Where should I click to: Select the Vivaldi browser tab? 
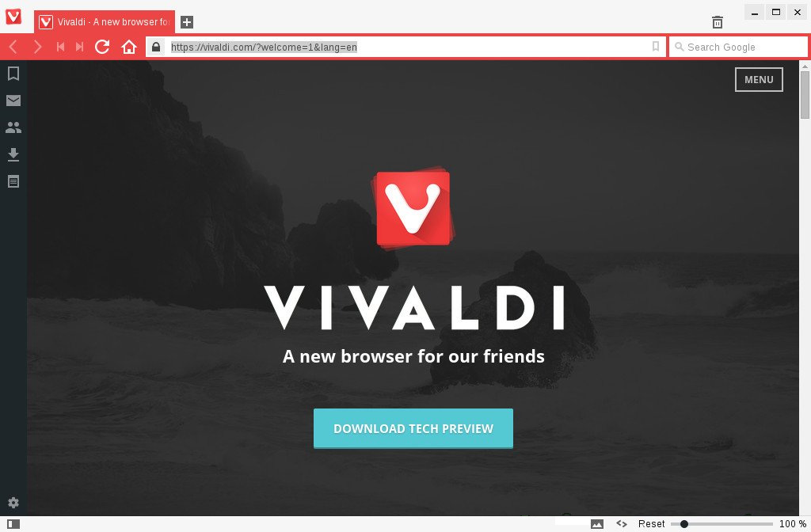click(x=105, y=21)
